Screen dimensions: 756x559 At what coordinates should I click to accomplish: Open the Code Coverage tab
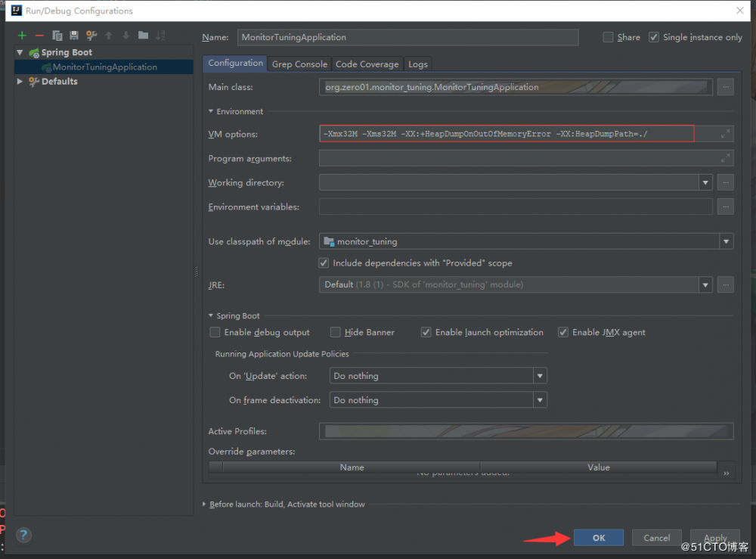(x=367, y=64)
